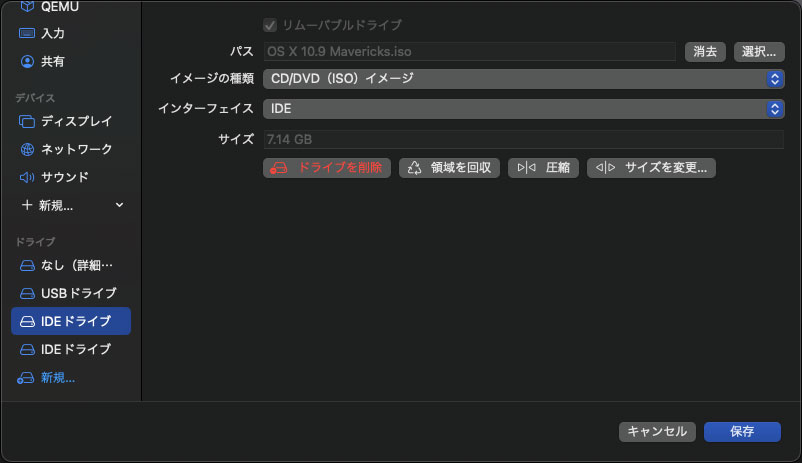Click the drive icon beside USBドライブ

27,294
